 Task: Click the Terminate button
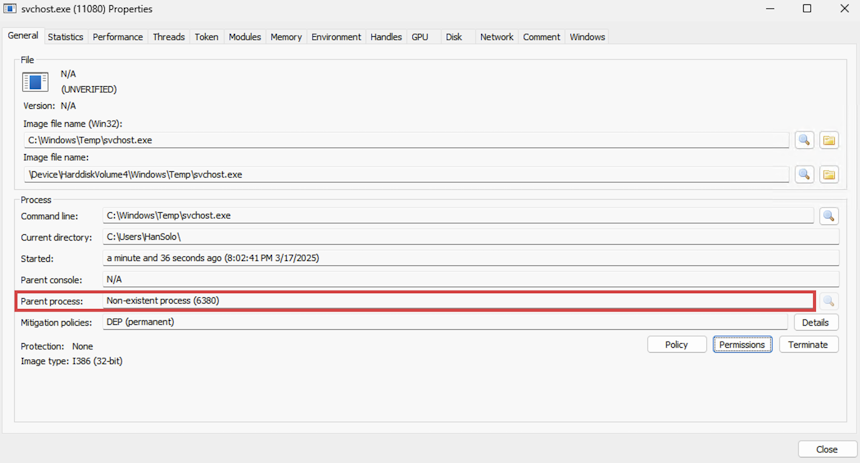coord(808,345)
